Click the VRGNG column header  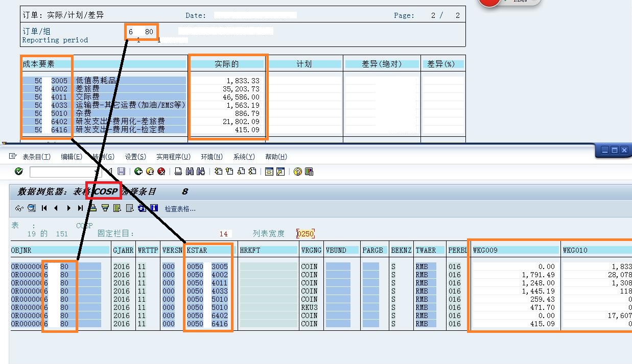(311, 250)
